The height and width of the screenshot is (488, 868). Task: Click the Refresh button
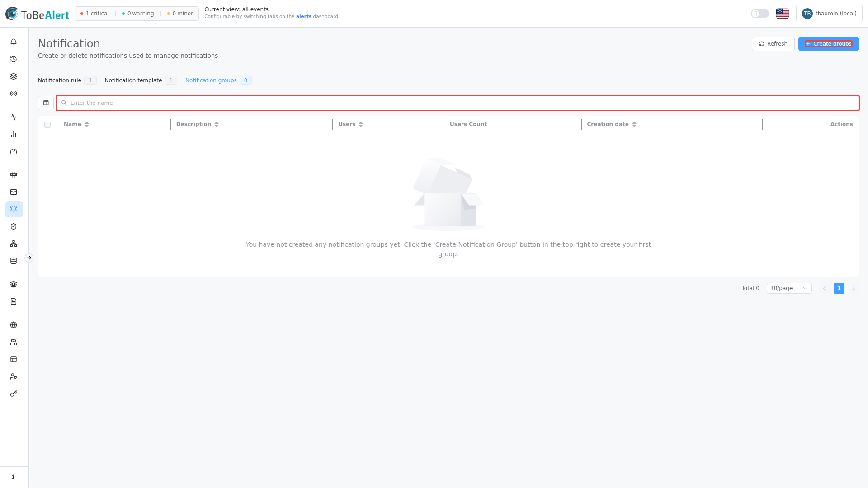pos(773,44)
